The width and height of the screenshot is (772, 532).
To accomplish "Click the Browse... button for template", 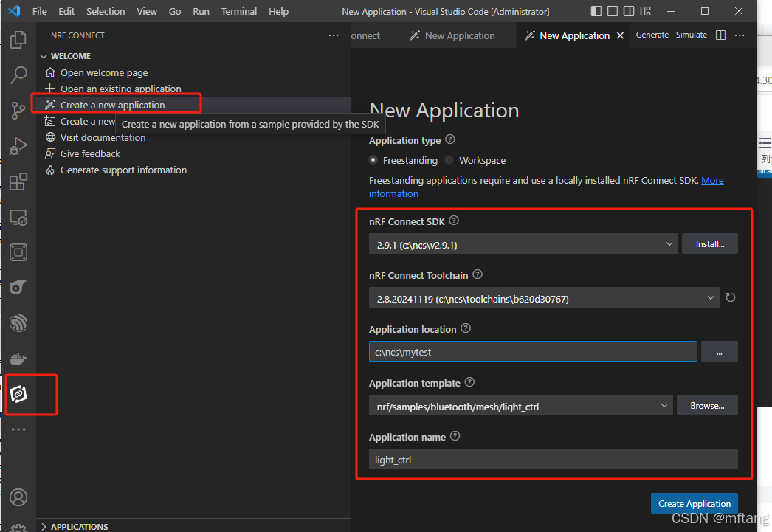I will [707, 406].
